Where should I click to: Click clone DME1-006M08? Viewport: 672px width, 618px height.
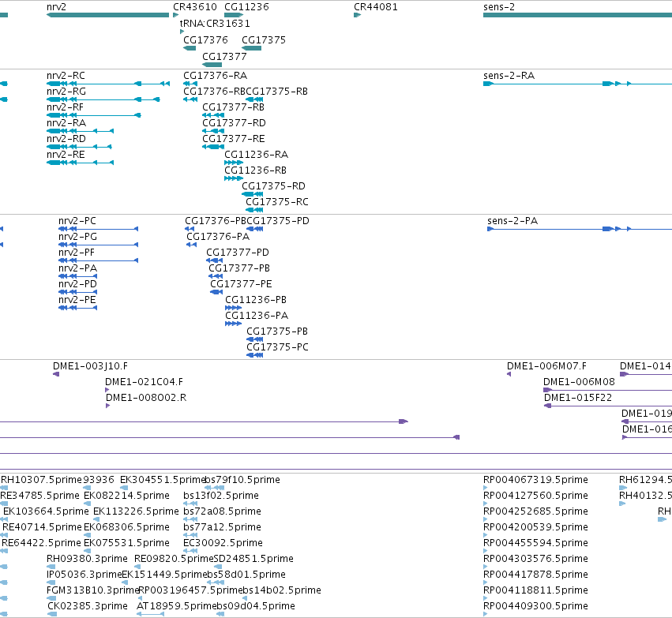point(579,382)
